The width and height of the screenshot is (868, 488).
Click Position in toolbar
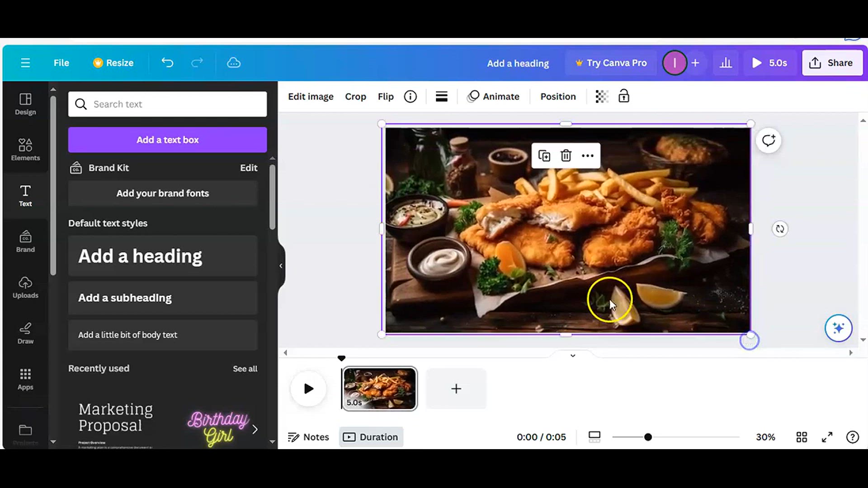[x=558, y=97]
